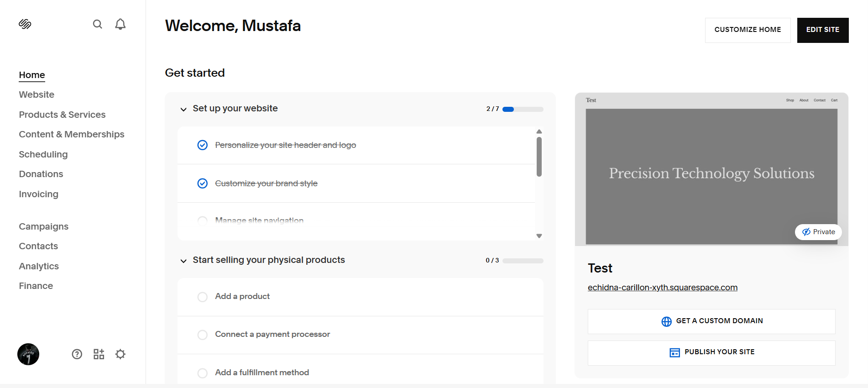Collapse Start selling your physical products section
Image resolution: width=868 pixels, height=388 pixels.
coord(183,261)
